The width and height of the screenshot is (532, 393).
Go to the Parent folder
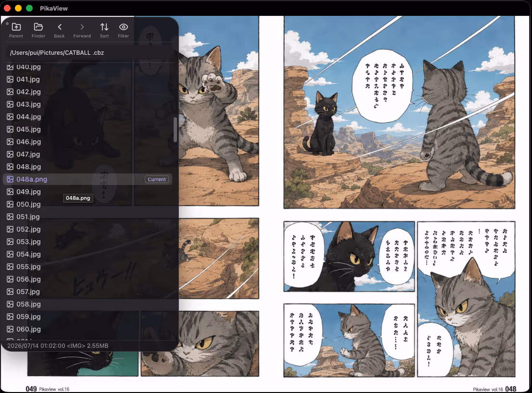[16, 30]
